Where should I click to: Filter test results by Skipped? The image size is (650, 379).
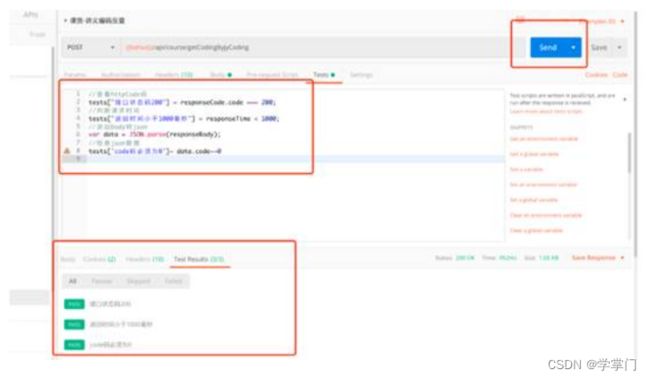(138, 282)
